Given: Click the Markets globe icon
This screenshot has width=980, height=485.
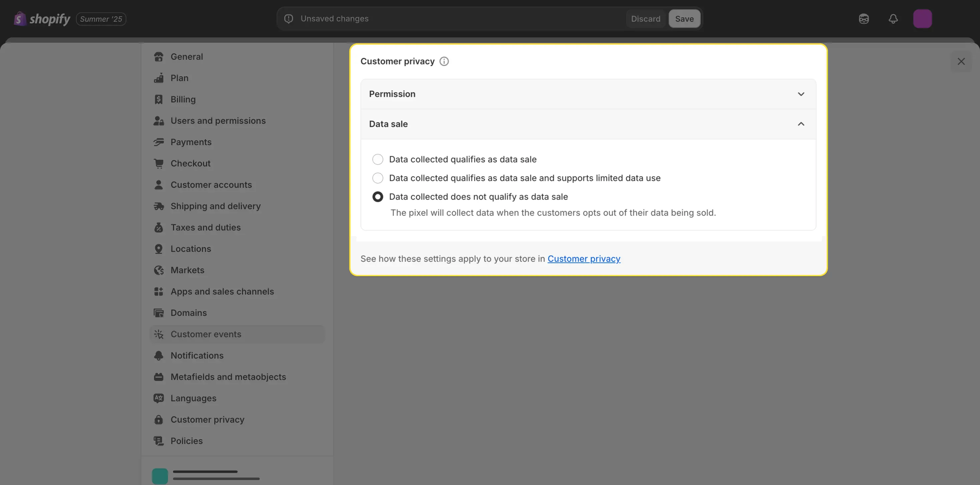Looking at the screenshot, I should point(159,270).
